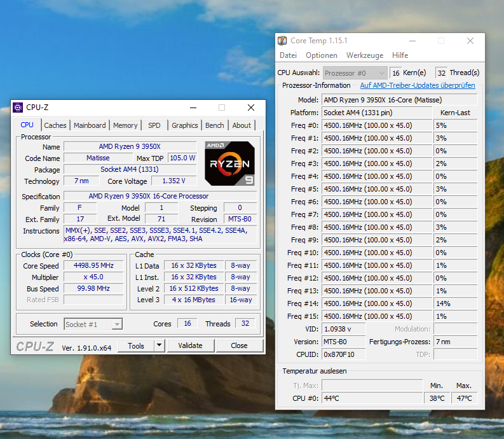The image size is (504, 439).
Task: Click the Technology value 7 nm in CPU-Z
Action: (x=80, y=181)
